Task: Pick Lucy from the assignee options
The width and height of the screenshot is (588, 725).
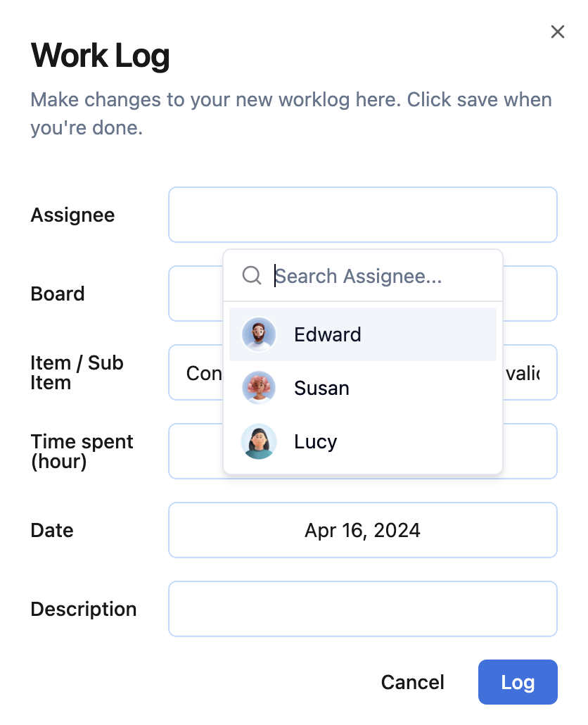Action: (316, 441)
